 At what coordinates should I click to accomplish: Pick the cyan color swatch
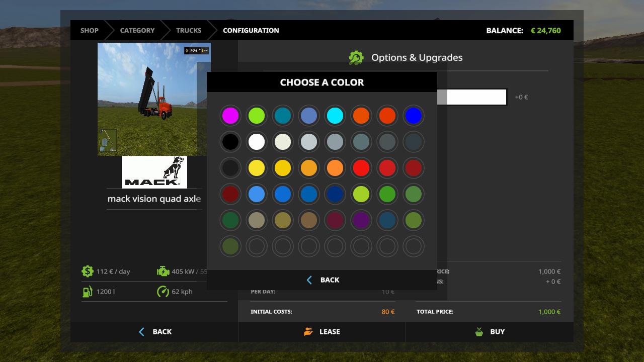point(335,116)
